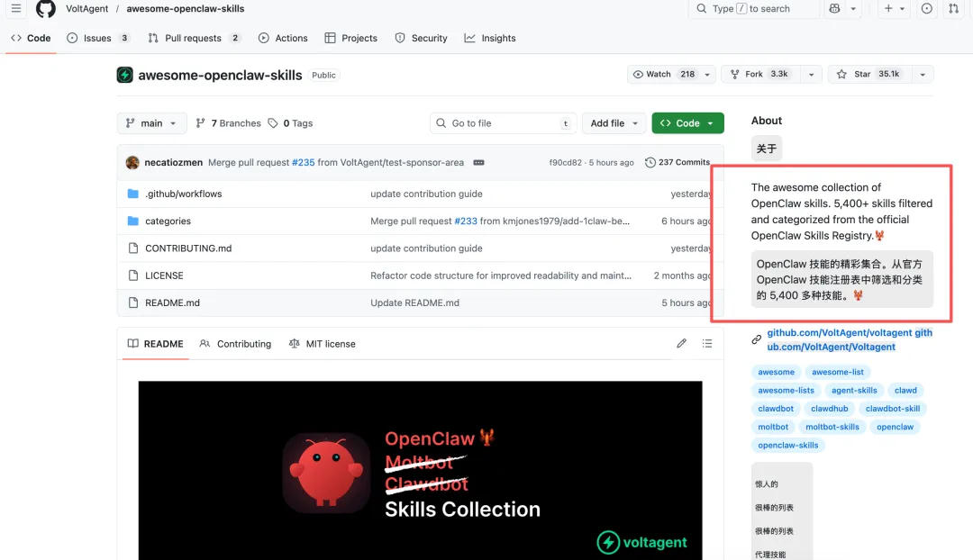This screenshot has width=973, height=560.
Task: Open the Update README.md commit message
Action: tap(415, 303)
